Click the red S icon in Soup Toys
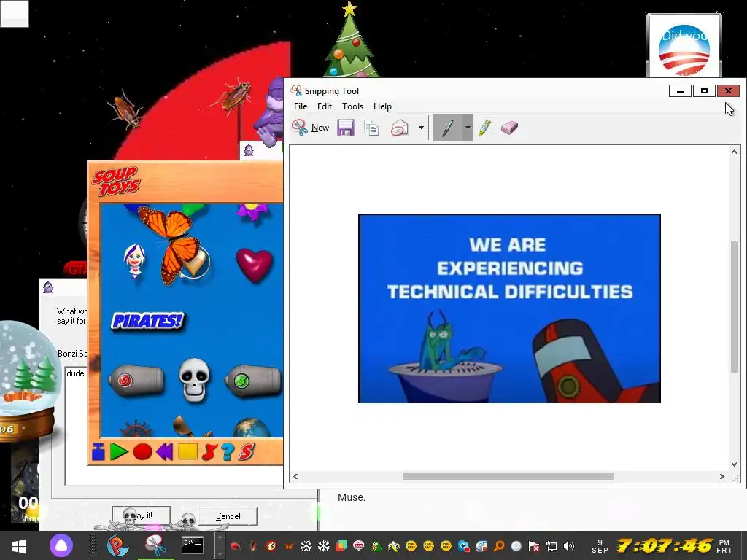 (x=247, y=451)
